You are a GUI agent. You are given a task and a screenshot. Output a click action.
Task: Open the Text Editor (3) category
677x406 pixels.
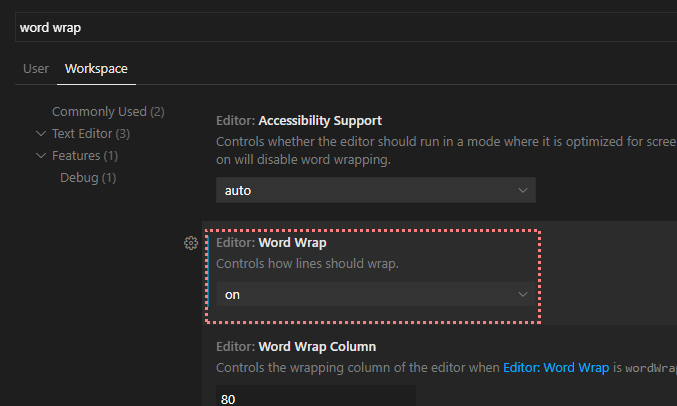(91, 133)
